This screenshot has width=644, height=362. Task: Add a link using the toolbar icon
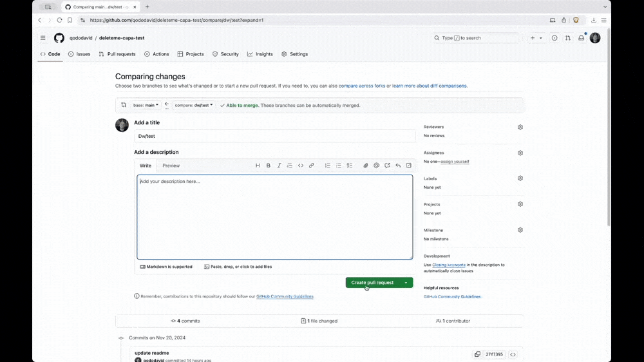click(311, 166)
